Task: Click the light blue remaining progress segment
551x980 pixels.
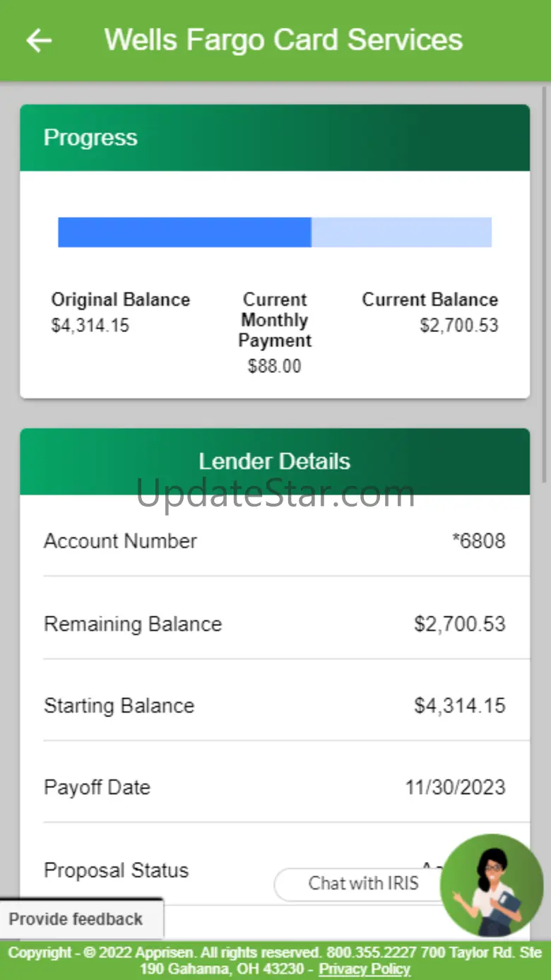Action: 402,232
